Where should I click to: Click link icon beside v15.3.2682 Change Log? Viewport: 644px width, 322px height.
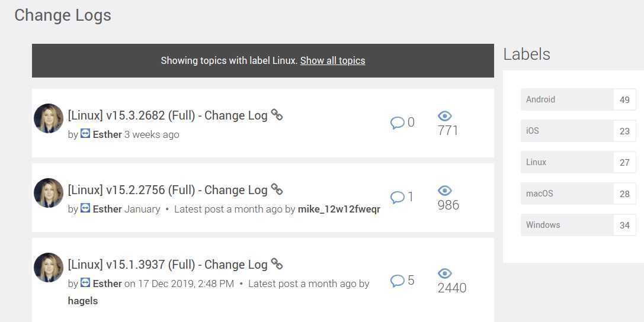[x=277, y=115]
